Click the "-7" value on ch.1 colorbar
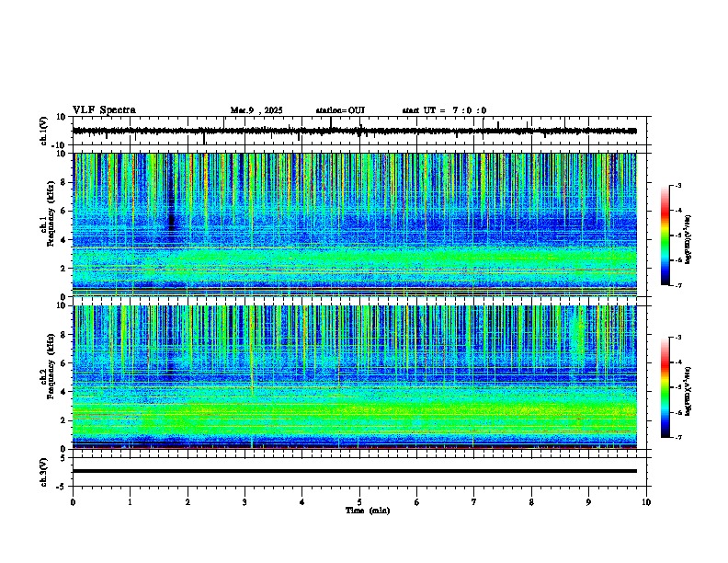The width and height of the screenshot is (728, 563). (x=677, y=285)
